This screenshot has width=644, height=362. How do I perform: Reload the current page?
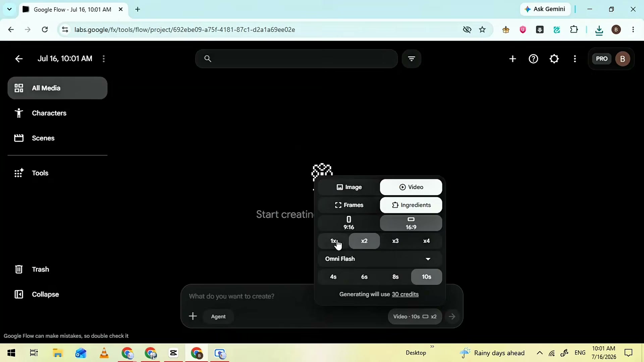(x=45, y=30)
